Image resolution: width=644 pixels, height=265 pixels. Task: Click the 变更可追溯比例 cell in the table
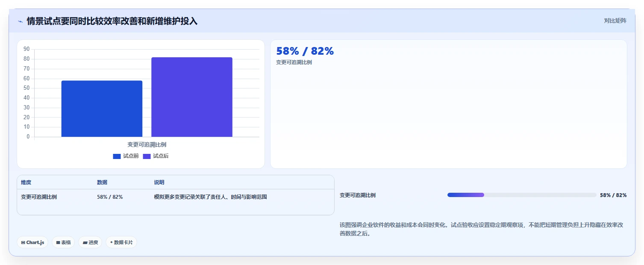39,197
